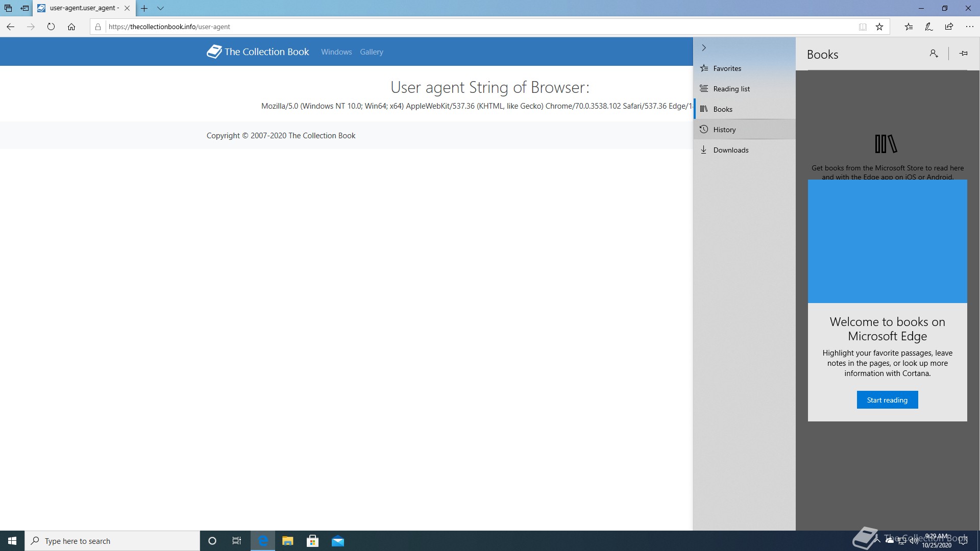The height and width of the screenshot is (551, 980).
Task: Open the Windows Start menu
Action: (12, 541)
